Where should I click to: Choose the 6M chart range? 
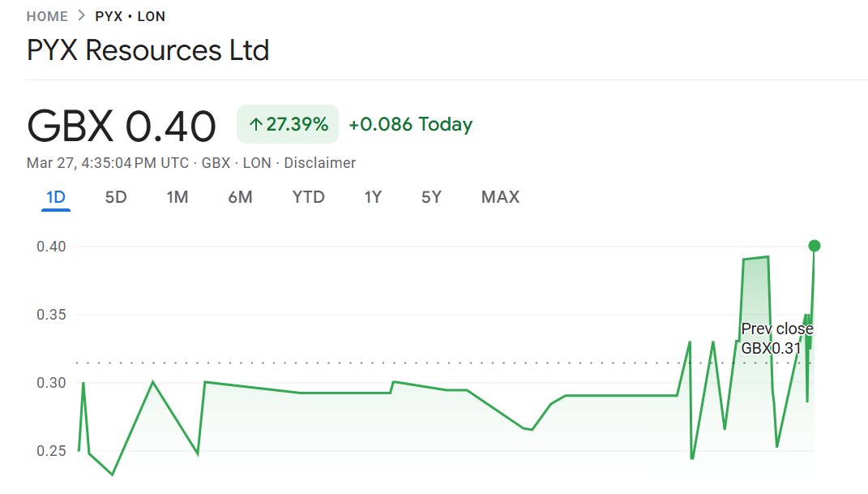pos(240,197)
